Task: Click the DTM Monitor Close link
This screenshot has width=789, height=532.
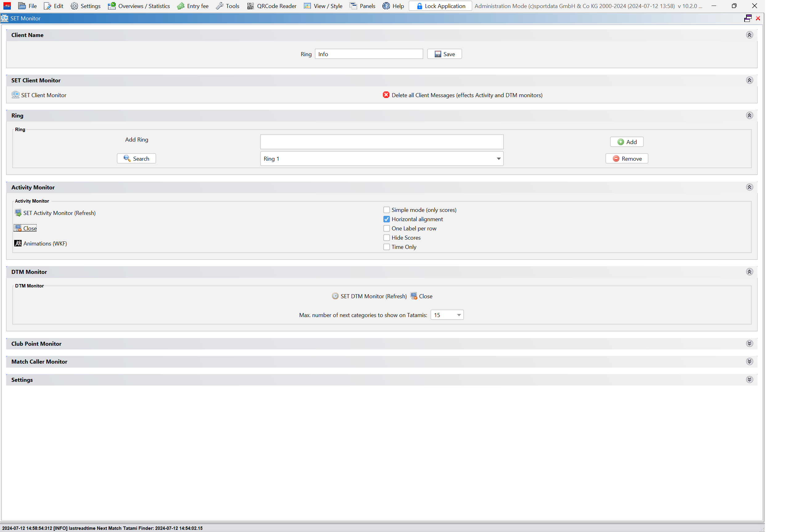Action: point(426,297)
